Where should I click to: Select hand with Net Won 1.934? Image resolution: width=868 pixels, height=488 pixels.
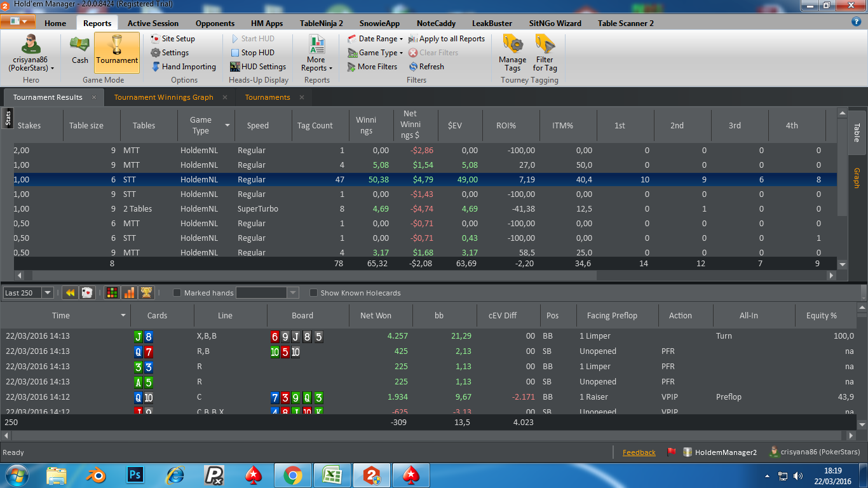(428, 397)
